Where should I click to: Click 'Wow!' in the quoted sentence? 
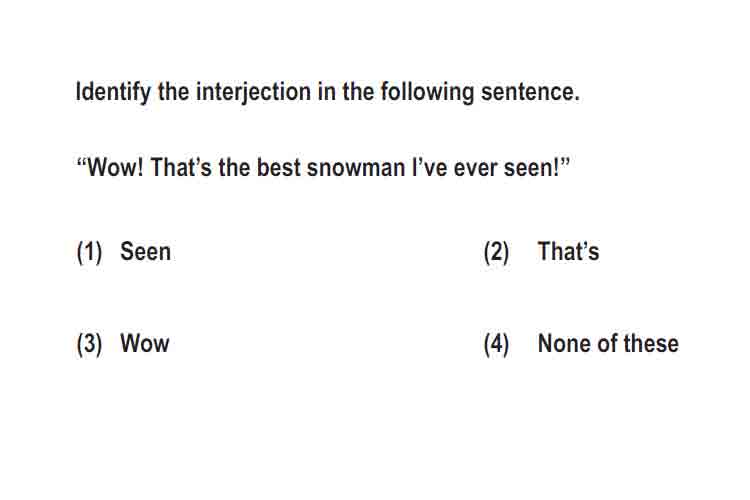coord(115,167)
